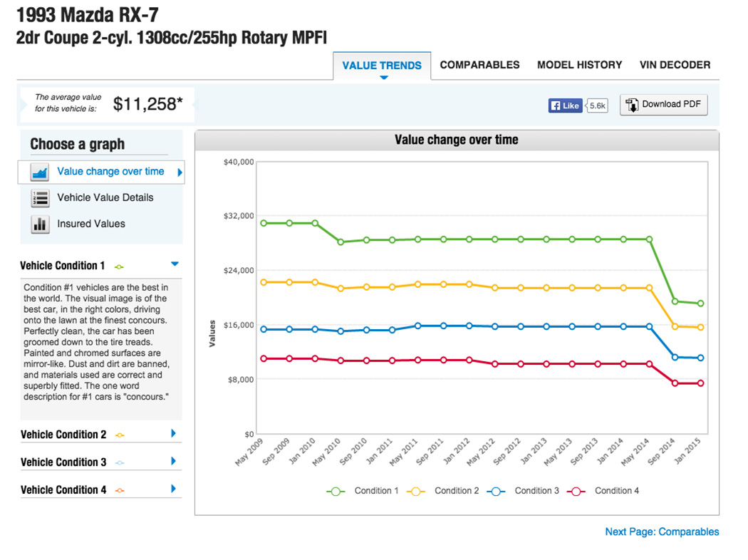Click the blue Condition 3 point at Jan 2015
Image resolution: width=748 pixels, height=560 pixels.
[701, 358]
